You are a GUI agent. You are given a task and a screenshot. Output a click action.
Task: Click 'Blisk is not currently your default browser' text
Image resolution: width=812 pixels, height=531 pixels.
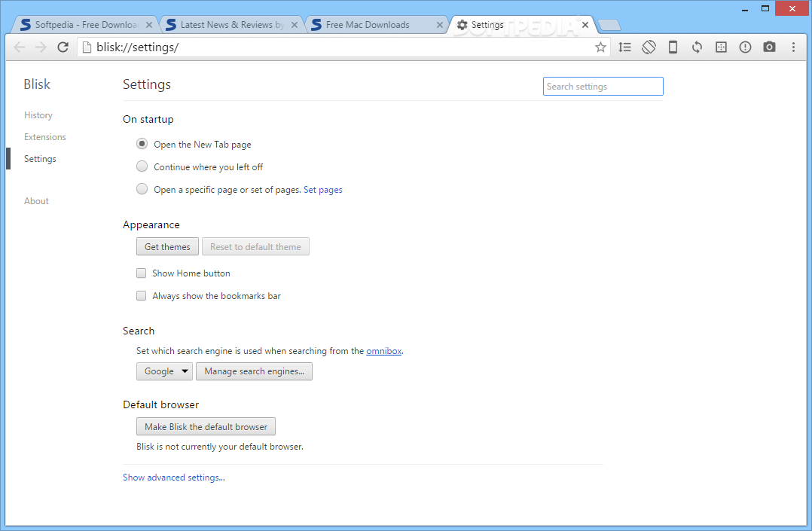coord(220,447)
